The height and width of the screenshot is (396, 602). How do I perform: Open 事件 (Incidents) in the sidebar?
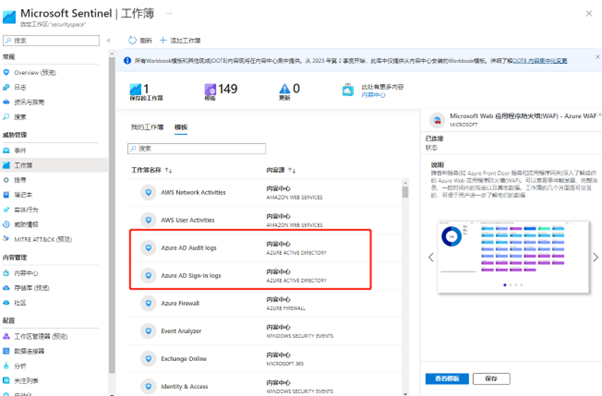(20, 151)
